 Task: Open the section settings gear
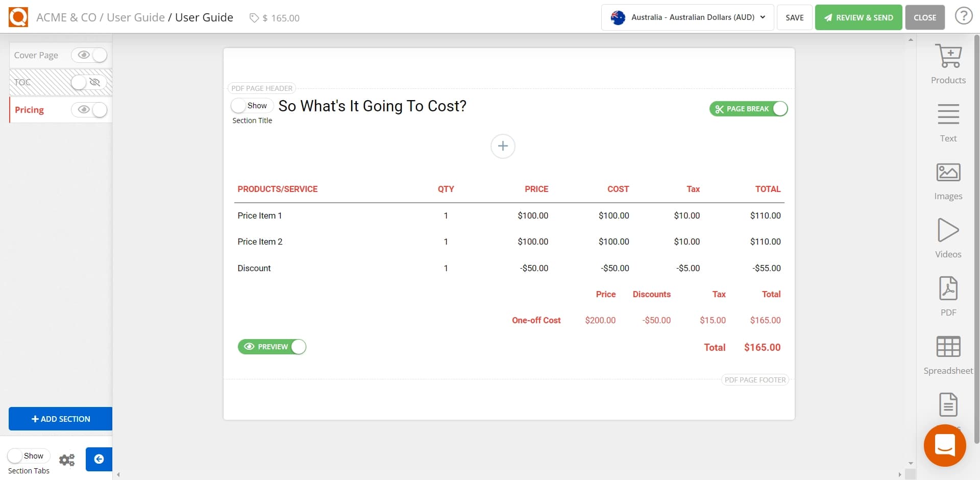click(67, 460)
